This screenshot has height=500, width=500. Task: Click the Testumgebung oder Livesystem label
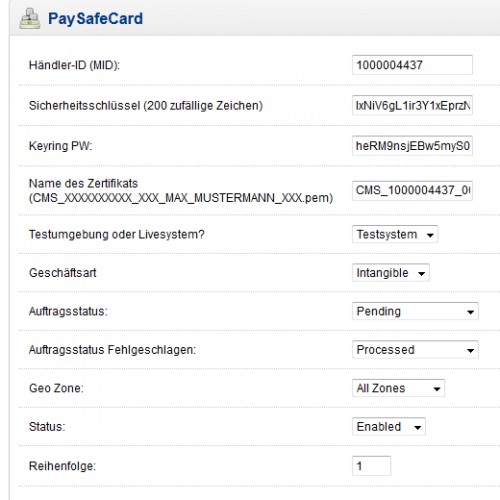[117, 234]
